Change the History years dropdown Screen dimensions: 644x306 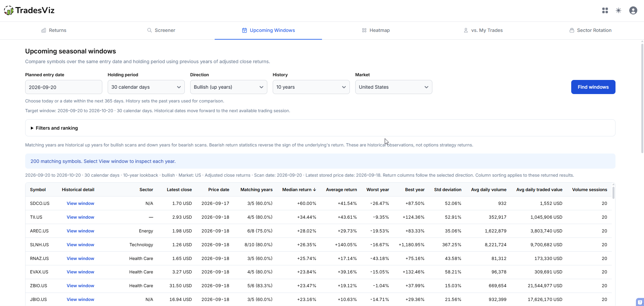(x=311, y=87)
